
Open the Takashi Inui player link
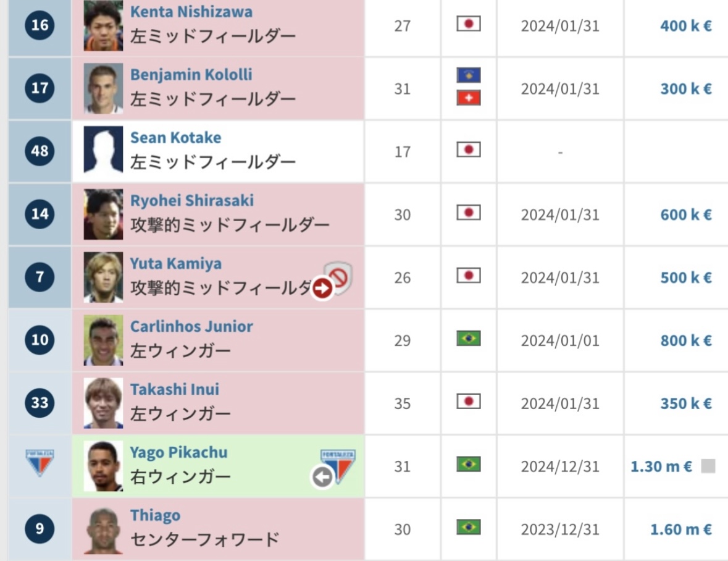point(175,389)
